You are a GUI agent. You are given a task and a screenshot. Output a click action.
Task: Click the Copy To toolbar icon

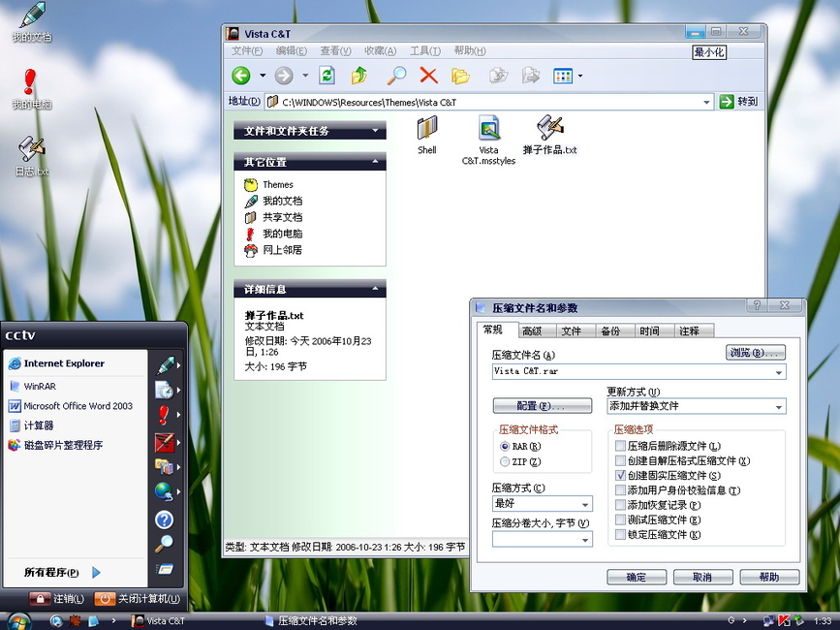pos(530,76)
